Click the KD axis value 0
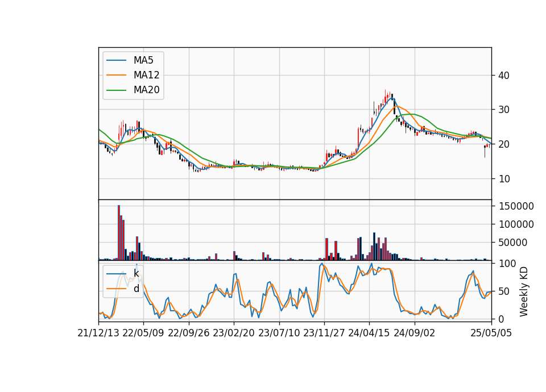546x392 pixels. coord(500,319)
